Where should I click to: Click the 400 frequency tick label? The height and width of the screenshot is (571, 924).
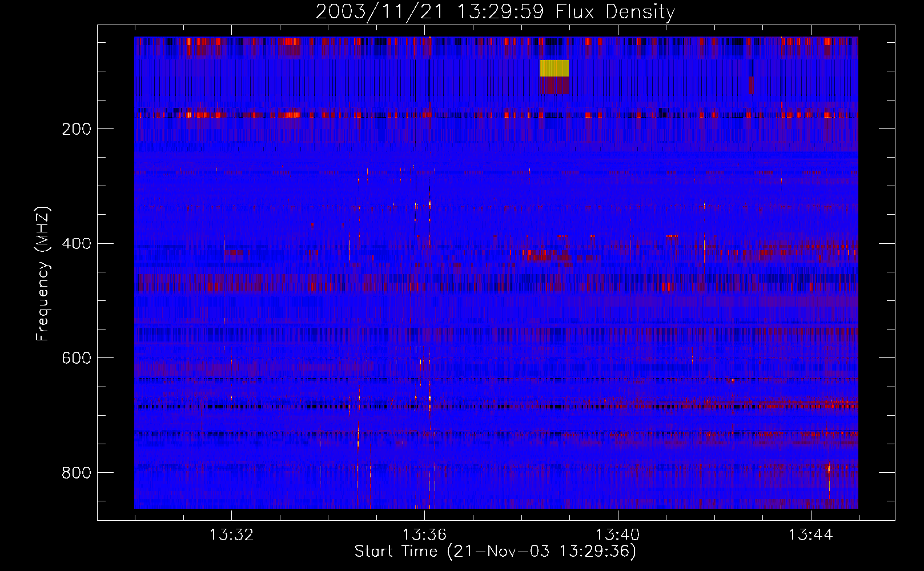(x=77, y=244)
